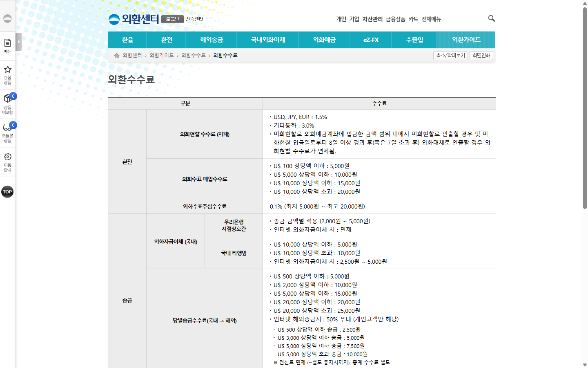Click the bank emblem above sidebar
This screenshot has height=368, width=588.
tap(7, 18)
